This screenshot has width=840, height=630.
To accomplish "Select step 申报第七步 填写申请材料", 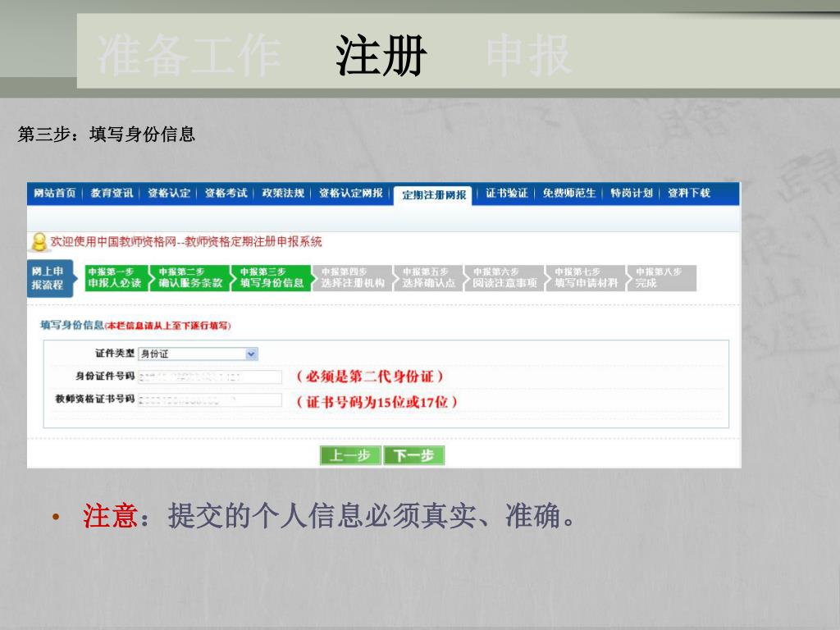I will coord(586,278).
